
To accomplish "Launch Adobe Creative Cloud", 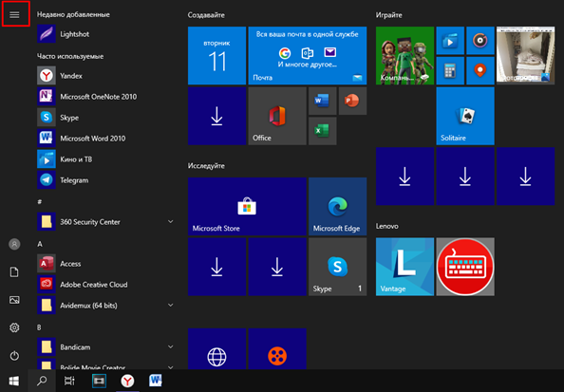I will pyautogui.click(x=105, y=285).
